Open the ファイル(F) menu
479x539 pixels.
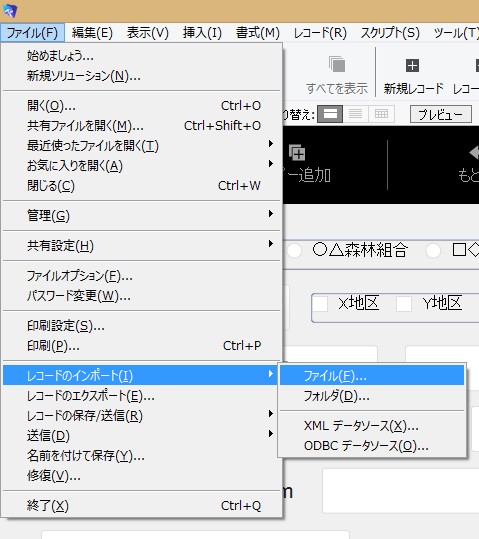click(x=32, y=33)
